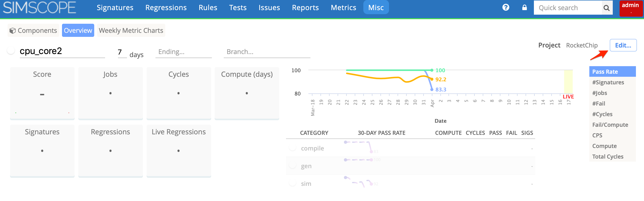Sort by PASS column header
Image resolution: width=644 pixels, height=201 pixels.
click(x=495, y=133)
